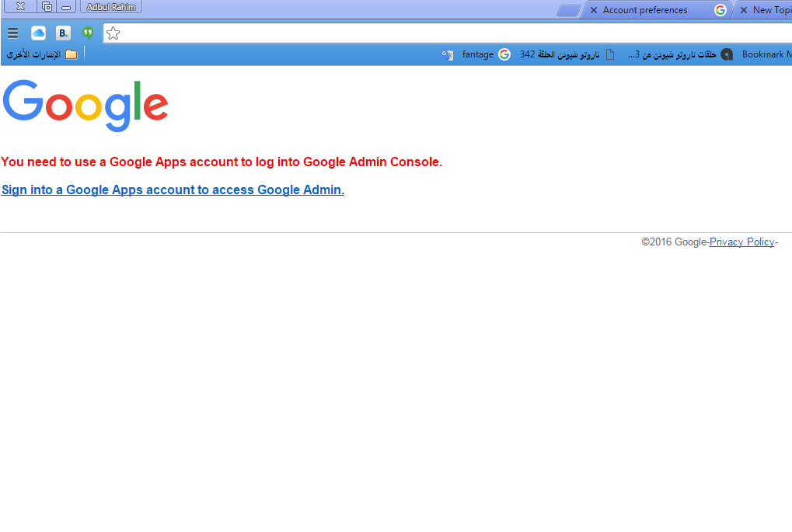The image size is (792, 532).
Task: Close the New Topi tab
Action: point(744,10)
